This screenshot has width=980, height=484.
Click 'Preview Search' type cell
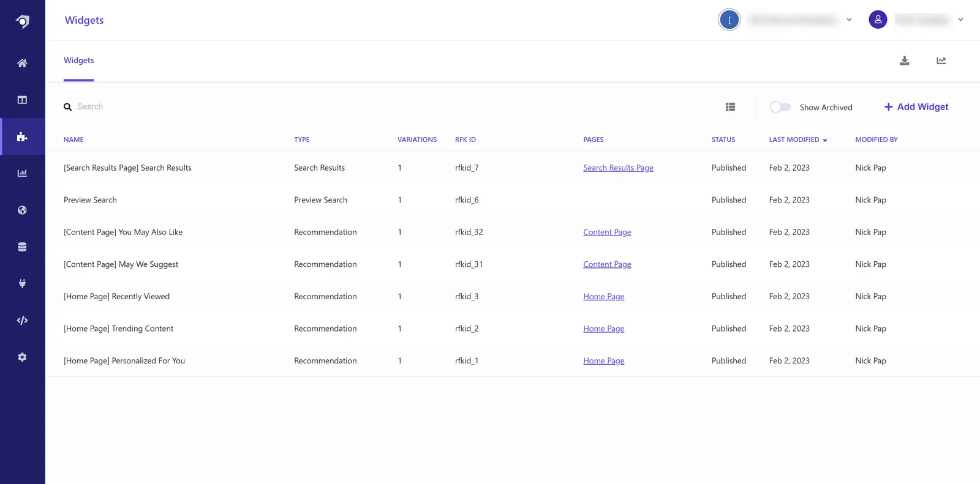(x=320, y=200)
